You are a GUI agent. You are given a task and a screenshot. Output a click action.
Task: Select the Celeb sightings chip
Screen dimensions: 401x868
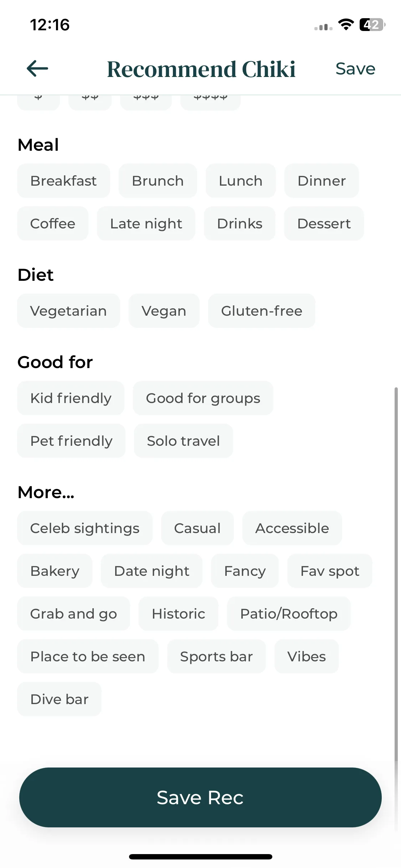coord(85,528)
